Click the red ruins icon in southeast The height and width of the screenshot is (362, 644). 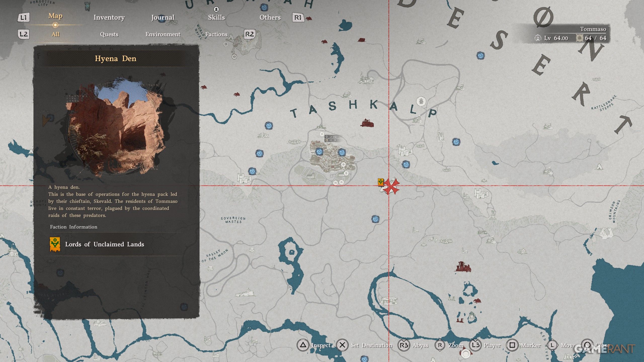pyautogui.click(x=462, y=267)
